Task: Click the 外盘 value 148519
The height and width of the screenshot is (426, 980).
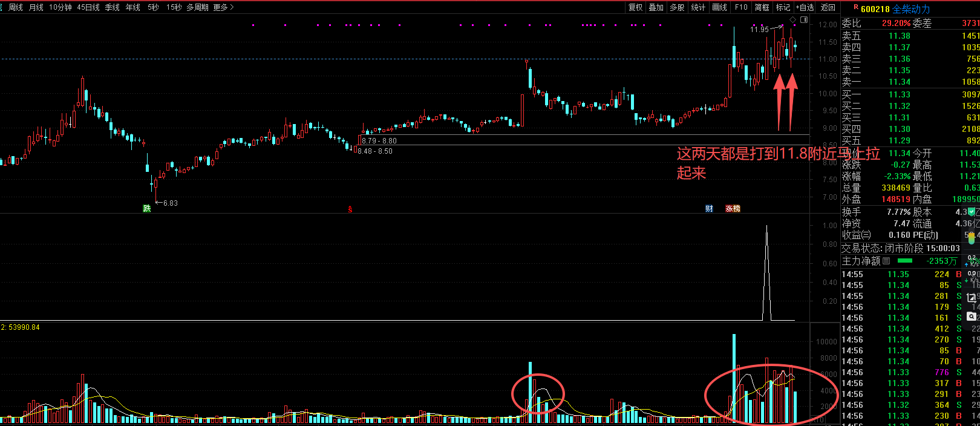Action: pyautogui.click(x=896, y=199)
